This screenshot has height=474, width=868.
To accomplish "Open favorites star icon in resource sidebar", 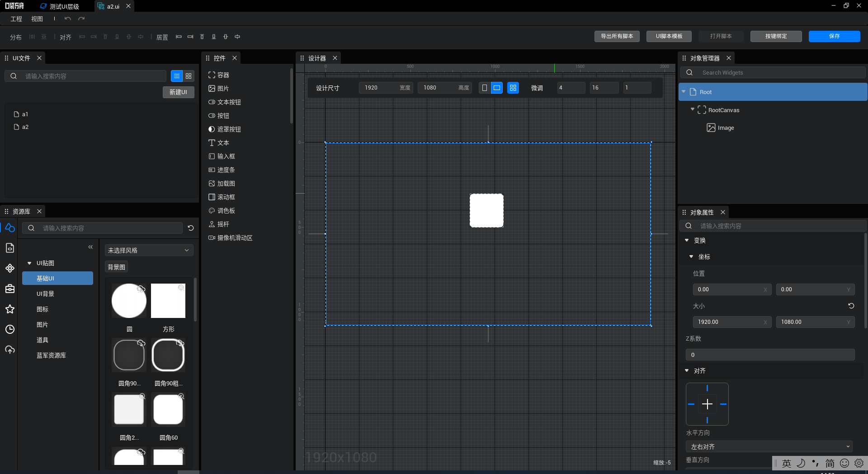I will tap(10, 309).
